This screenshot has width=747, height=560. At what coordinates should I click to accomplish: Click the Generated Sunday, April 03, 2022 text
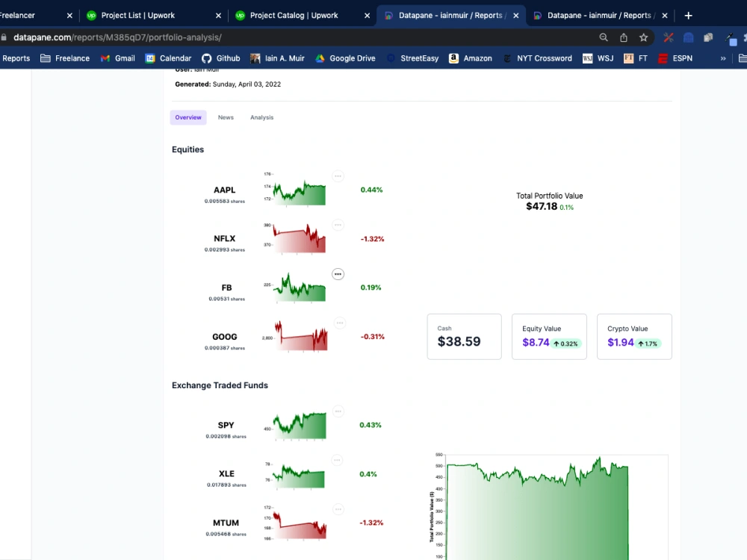click(228, 84)
